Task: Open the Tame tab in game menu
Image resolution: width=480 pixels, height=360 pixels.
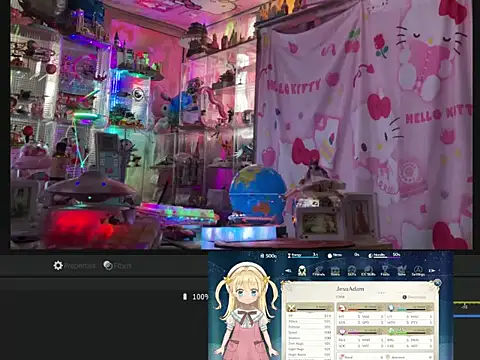Action: [402, 271]
